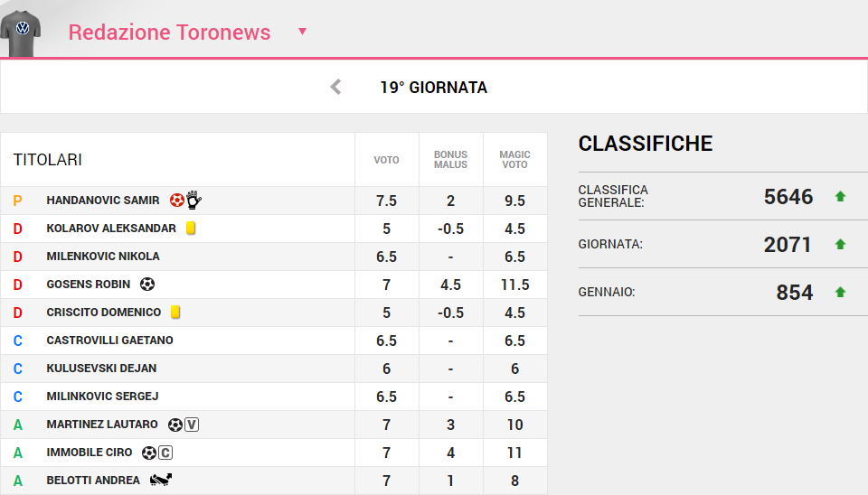This screenshot has width=868, height=495.
Task: Click the Redazione Toronews team name
Action: [169, 33]
